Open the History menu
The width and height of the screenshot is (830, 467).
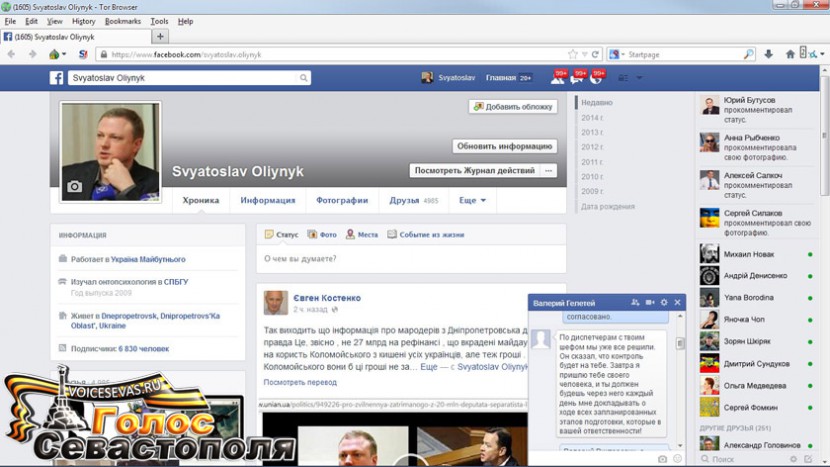click(84, 21)
